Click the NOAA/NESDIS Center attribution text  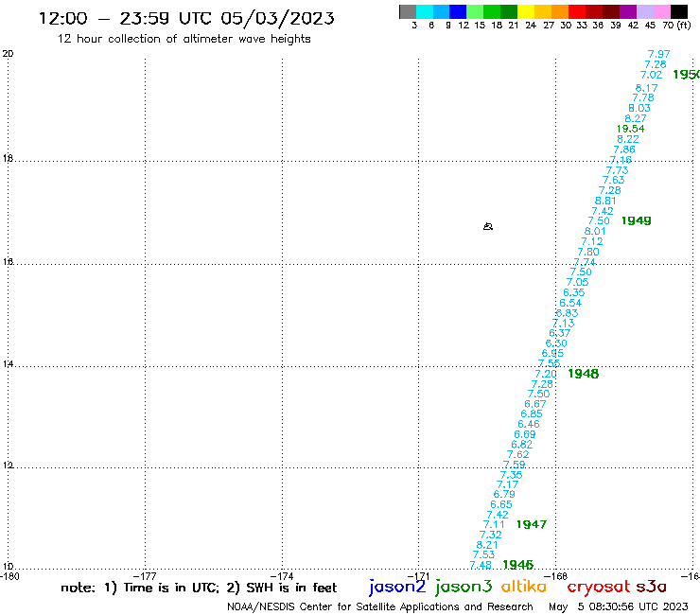pos(380,606)
